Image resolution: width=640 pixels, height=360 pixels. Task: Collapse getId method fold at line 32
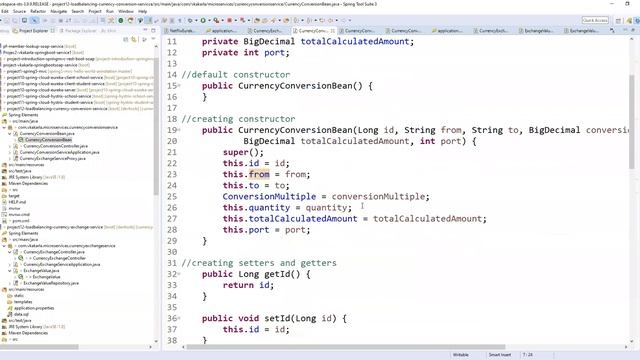179,274
